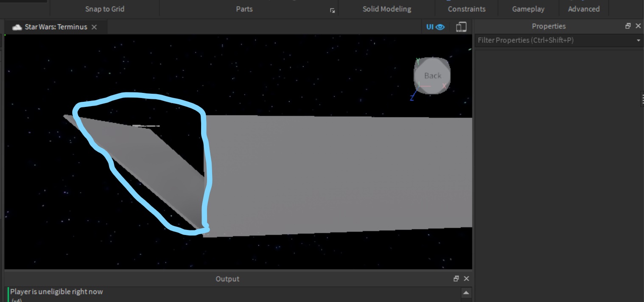Image resolution: width=644 pixels, height=302 pixels.
Task: Click the Constraints section label
Action: click(467, 9)
